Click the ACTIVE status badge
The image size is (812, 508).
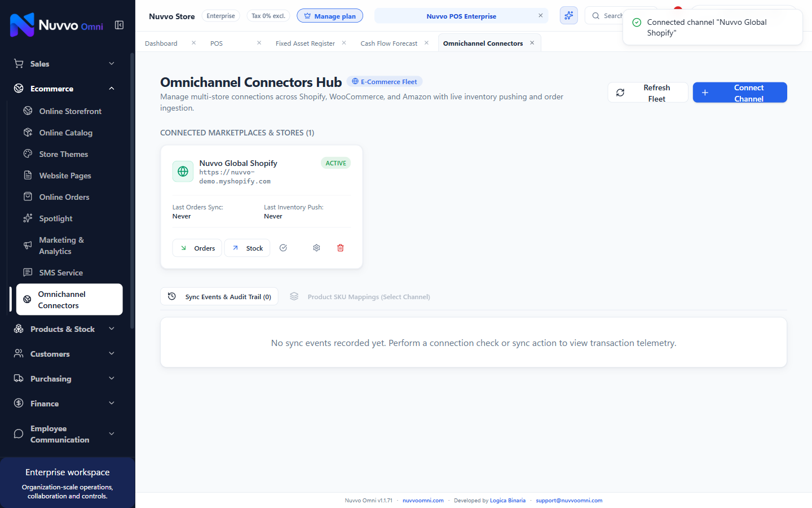pos(336,163)
